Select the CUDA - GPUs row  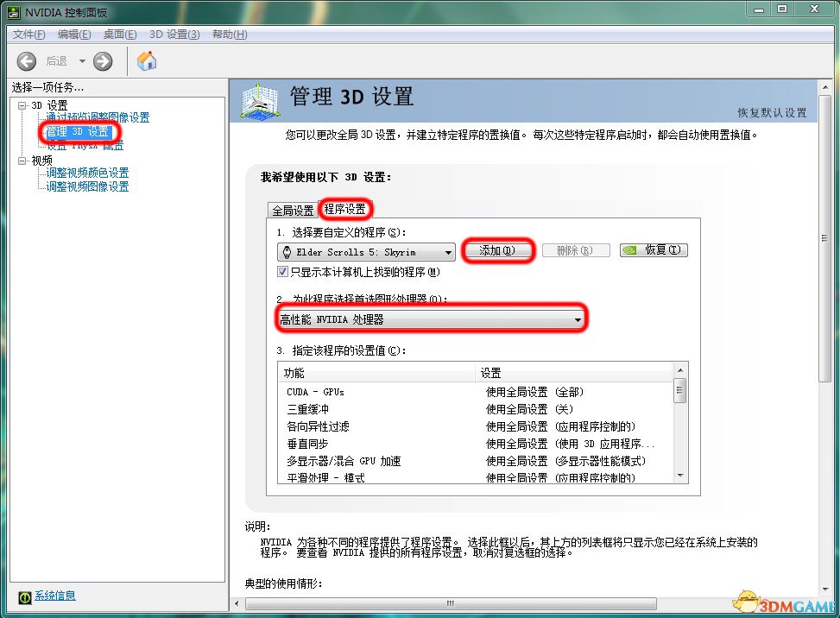475,392
